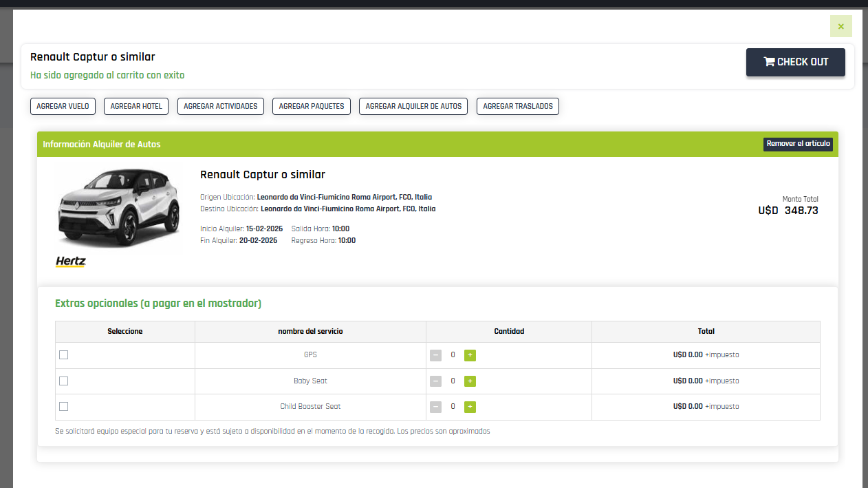Click the minus icon for GPS quantity
The image size is (868, 488).
coord(435,355)
